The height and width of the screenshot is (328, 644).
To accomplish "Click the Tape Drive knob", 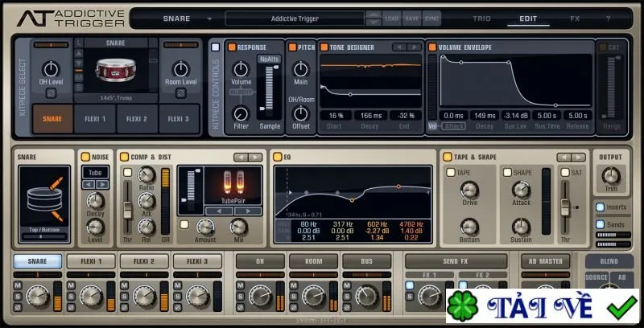I will (469, 190).
